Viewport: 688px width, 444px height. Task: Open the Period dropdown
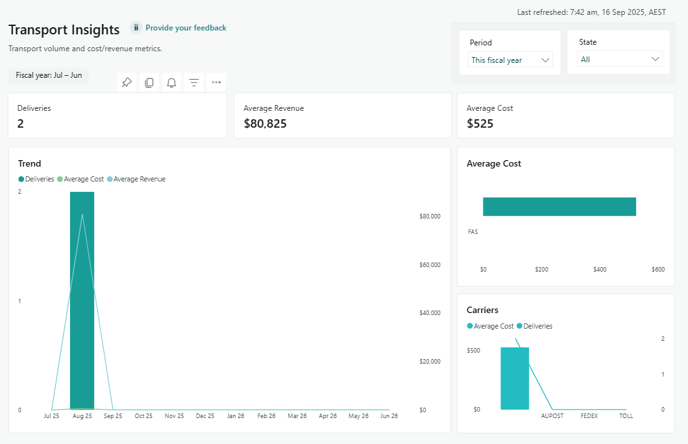coord(511,60)
